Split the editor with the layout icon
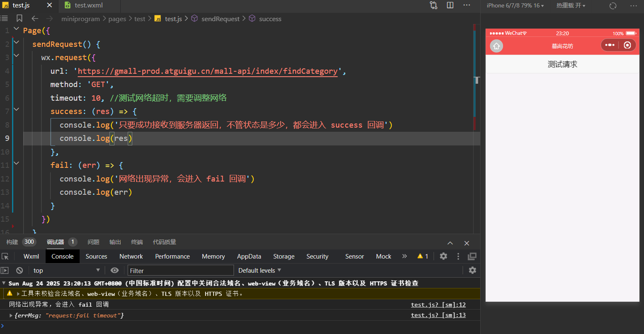The image size is (644, 334). [450, 5]
